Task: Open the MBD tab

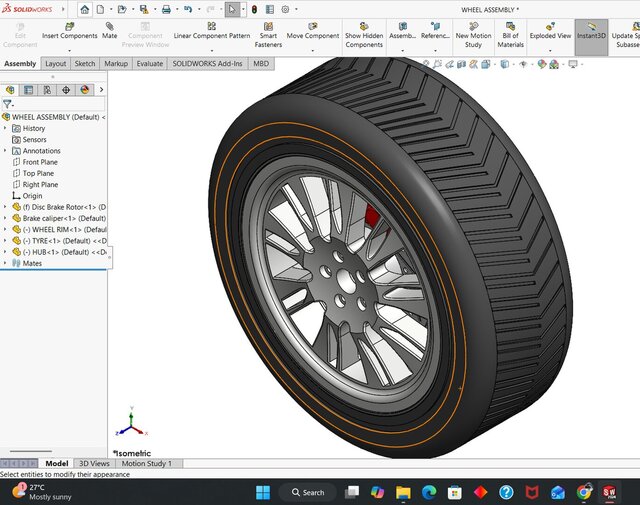Action: coord(261,64)
